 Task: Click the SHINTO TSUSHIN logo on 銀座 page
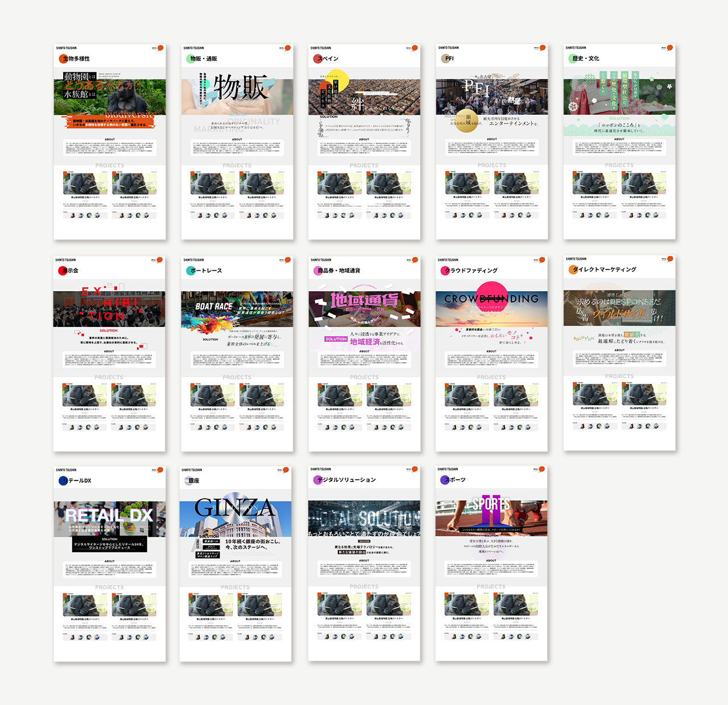click(x=192, y=470)
